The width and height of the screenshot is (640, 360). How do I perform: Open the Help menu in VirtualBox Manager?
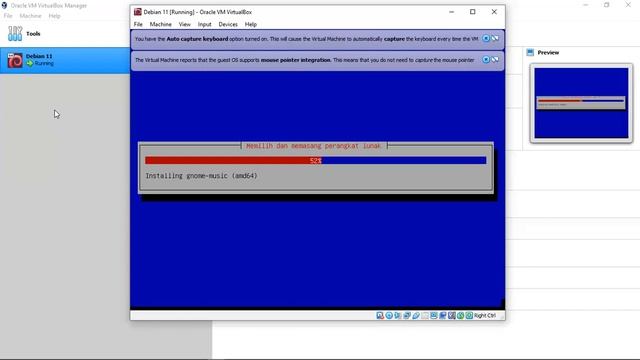point(54,16)
